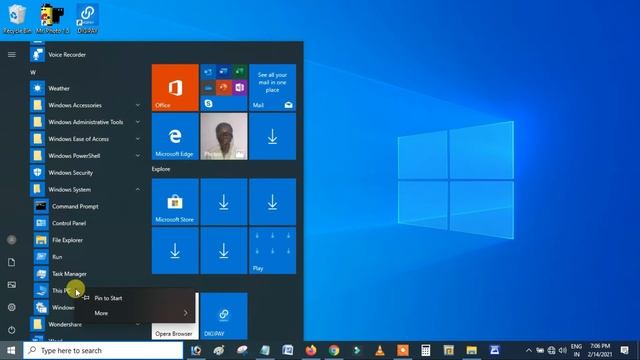Image resolution: width=640 pixels, height=360 pixels.
Task: Click the Power button in Start sidebar
Action: coord(12,330)
